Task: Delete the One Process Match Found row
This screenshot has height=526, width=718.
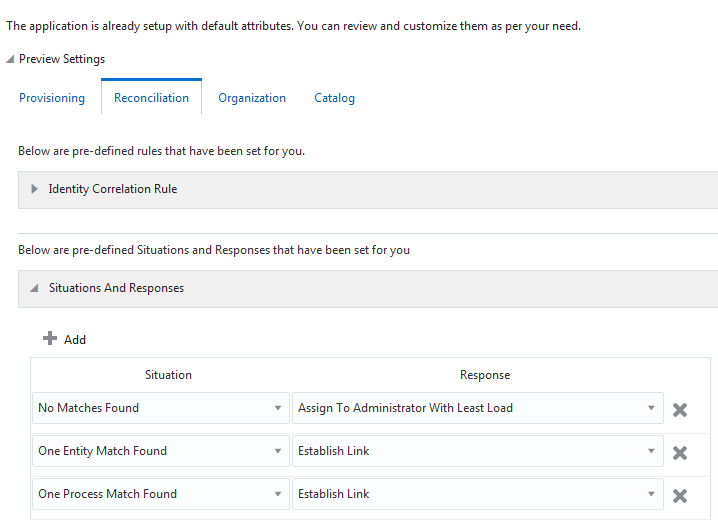Action: tap(680, 495)
